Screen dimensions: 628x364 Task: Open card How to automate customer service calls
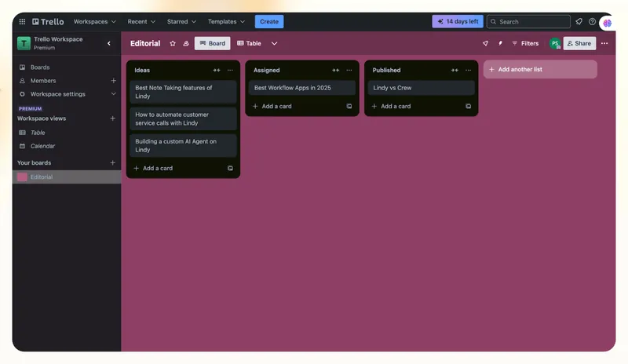tap(183, 118)
